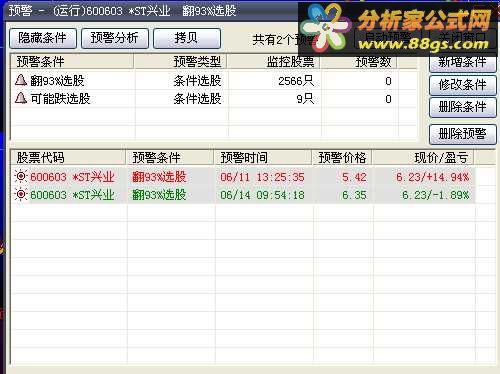Image resolution: width=500 pixels, height=374 pixels.
Task: Click red 翻93%选股 condition in alert list
Action: click(159, 177)
